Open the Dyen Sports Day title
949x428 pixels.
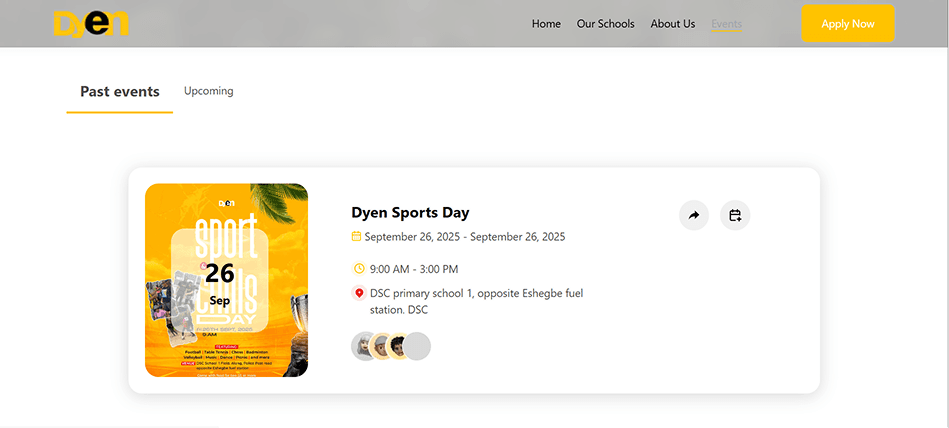tap(410, 212)
